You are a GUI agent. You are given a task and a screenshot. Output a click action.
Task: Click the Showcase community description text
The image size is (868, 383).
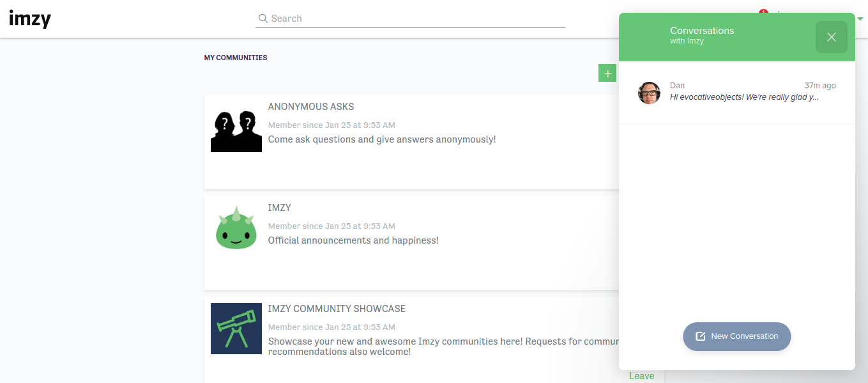point(443,347)
